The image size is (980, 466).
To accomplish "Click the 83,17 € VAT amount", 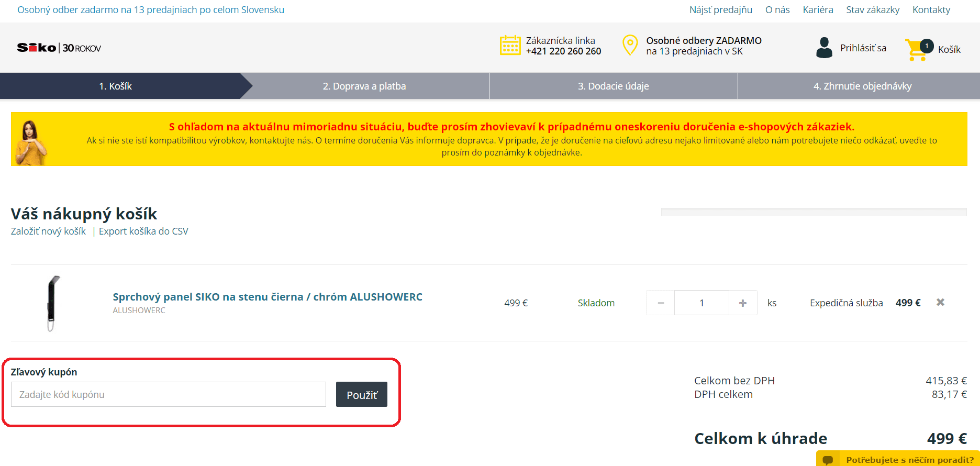I will 949,394.
